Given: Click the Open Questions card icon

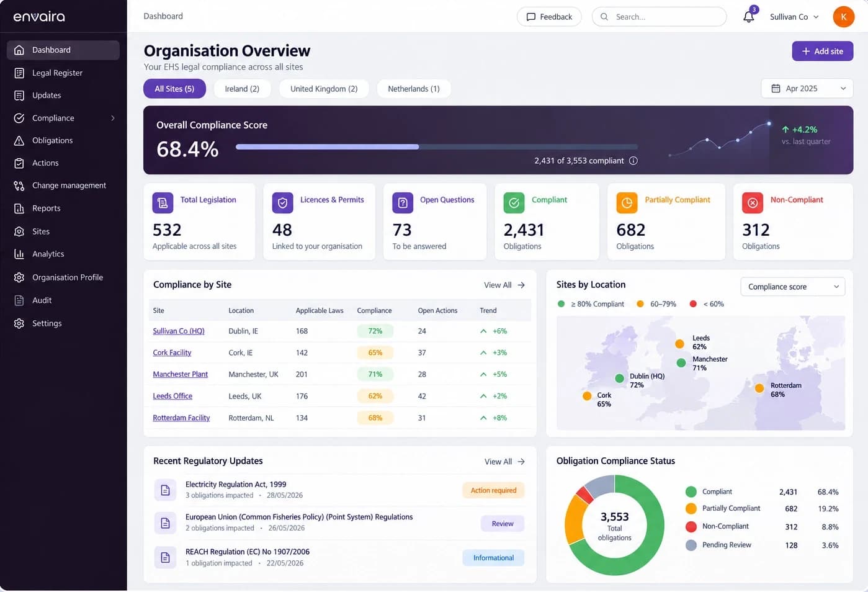Looking at the screenshot, I should click(403, 203).
